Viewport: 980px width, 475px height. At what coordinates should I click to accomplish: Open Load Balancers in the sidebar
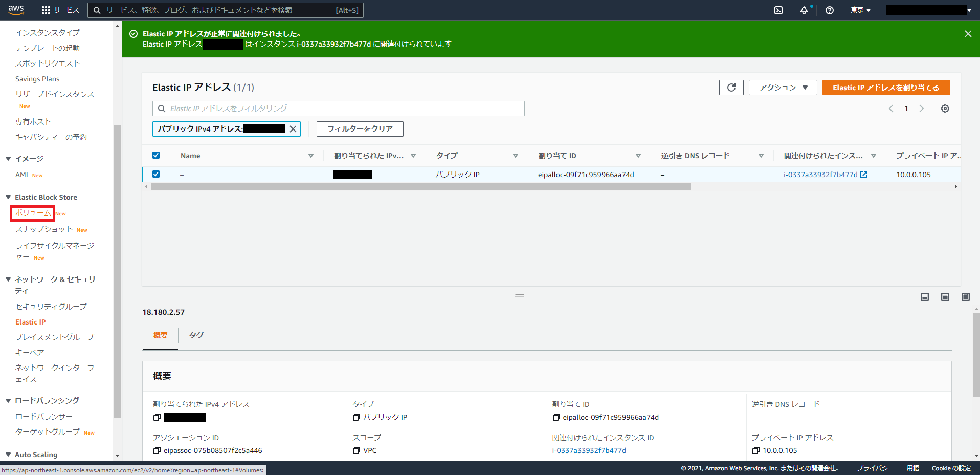tap(44, 417)
